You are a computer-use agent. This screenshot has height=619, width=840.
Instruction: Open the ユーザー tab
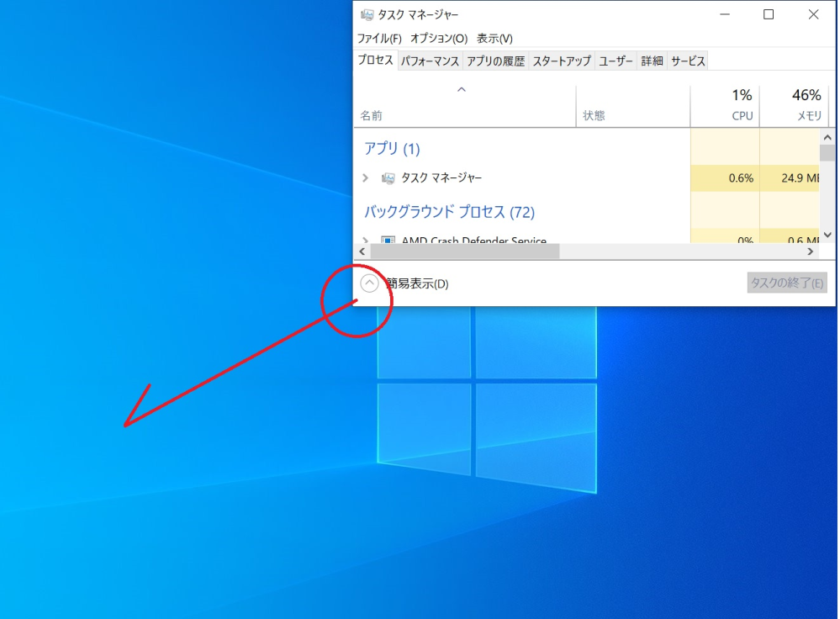coord(615,61)
